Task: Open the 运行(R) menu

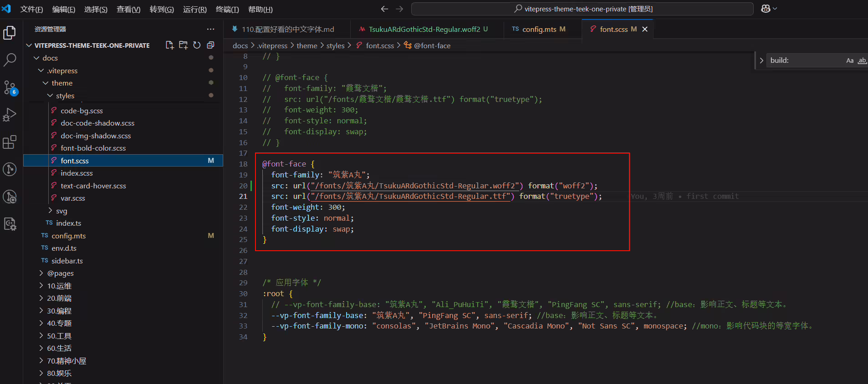Action: point(195,9)
